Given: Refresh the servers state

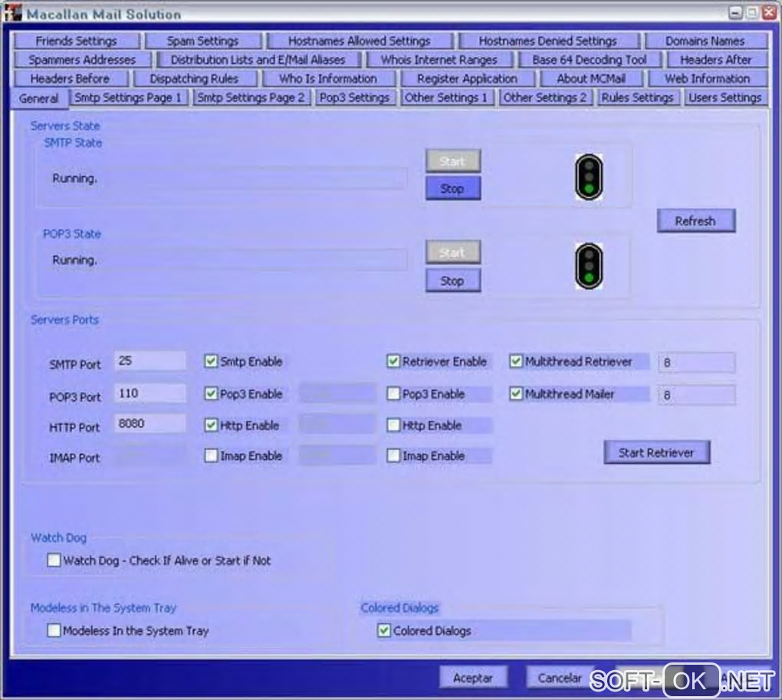Looking at the screenshot, I should click(x=695, y=221).
